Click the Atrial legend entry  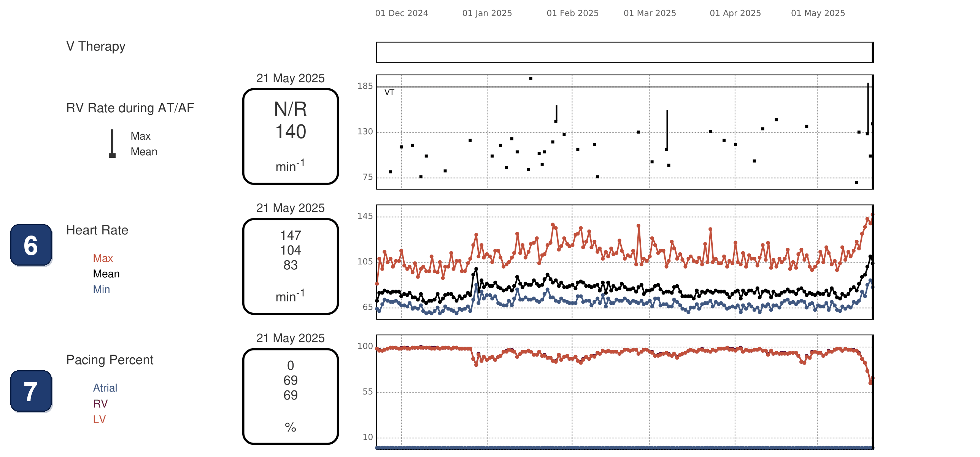(105, 388)
